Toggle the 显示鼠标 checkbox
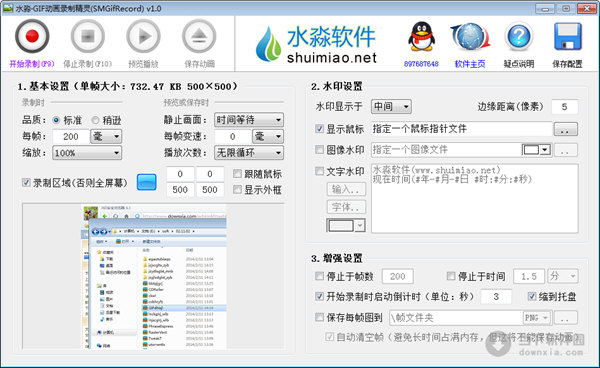The image size is (600, 368). tap(320, 129)
